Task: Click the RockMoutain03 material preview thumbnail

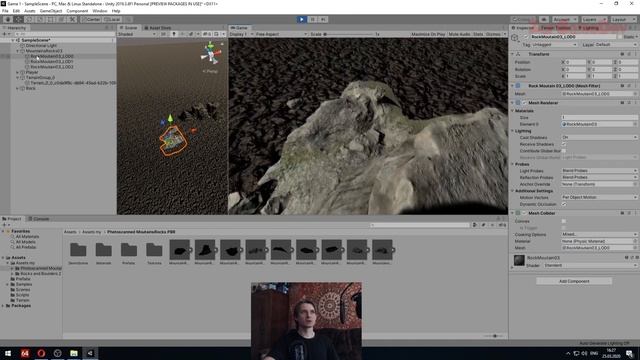Action: point(519,260)
